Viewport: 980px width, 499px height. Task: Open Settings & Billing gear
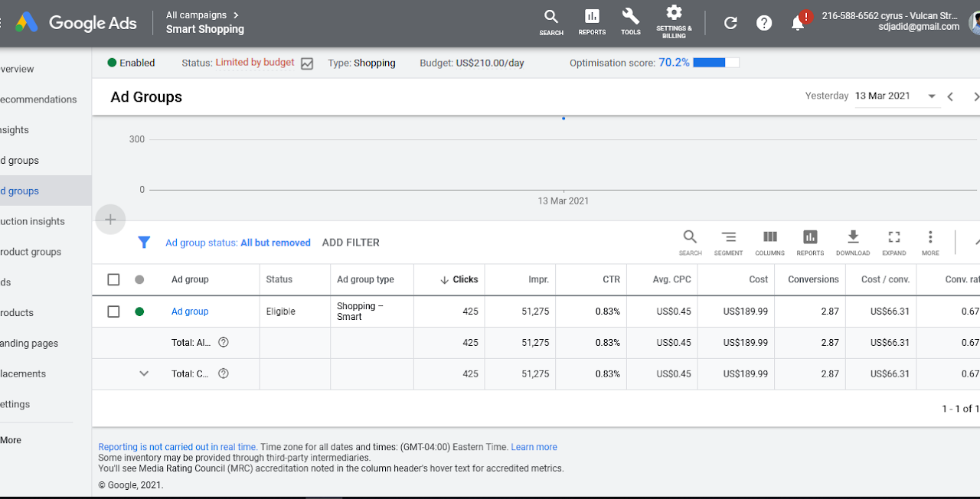[674, 21]
